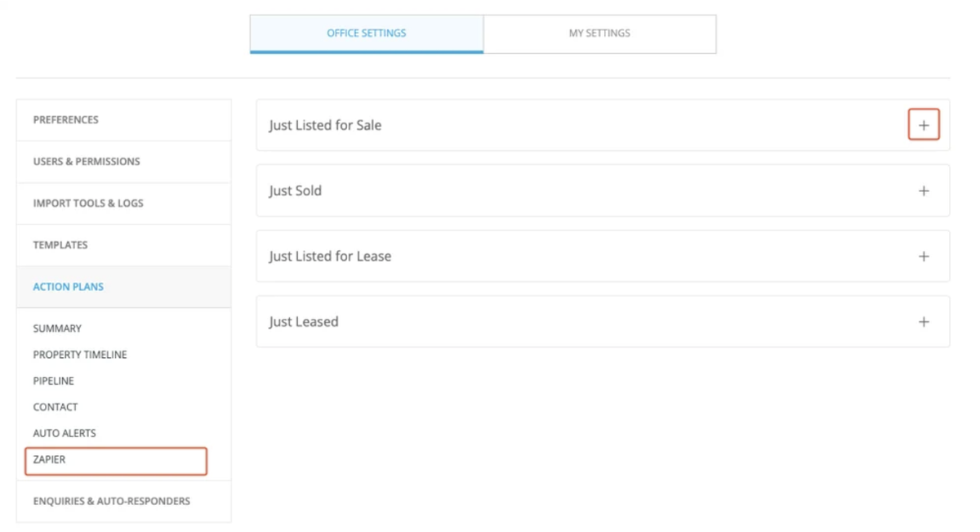Switch to the Office Settings tab

367,34
